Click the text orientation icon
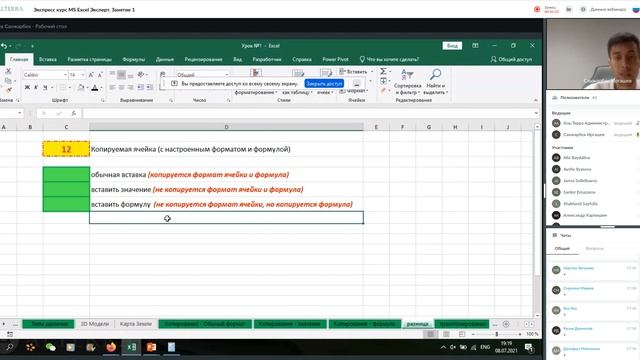640x360 pixels. (x=141, y=75)
